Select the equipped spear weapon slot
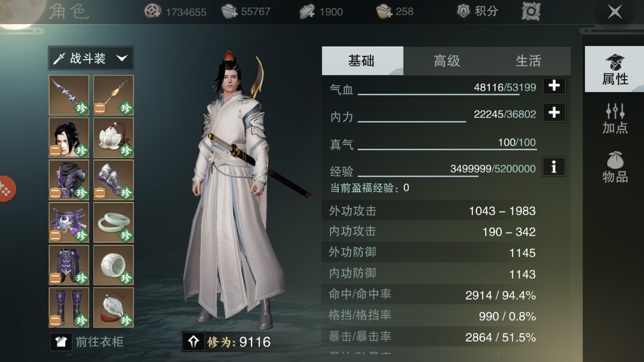This screenshot has height=362, width=644. click(x=69, y=95)
